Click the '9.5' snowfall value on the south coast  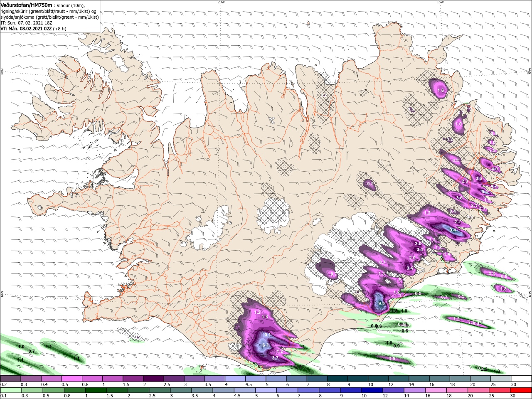pyautogui.click(x=382, y=304)
